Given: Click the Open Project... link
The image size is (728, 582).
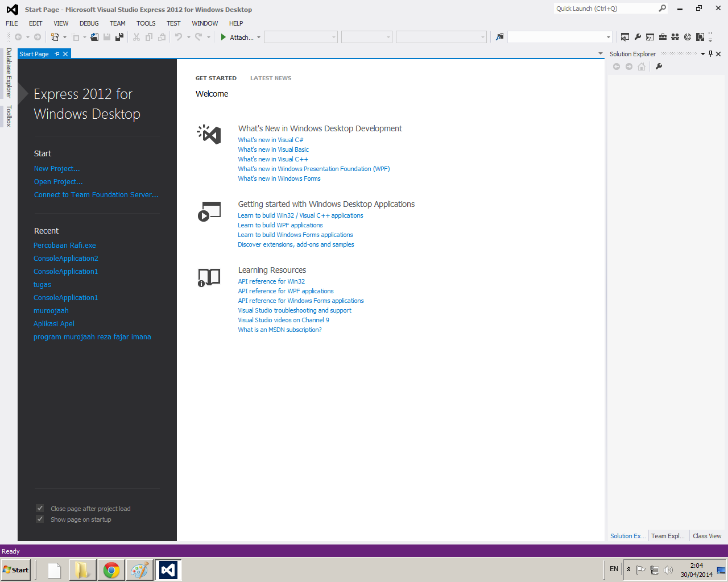Looking at the screenshot, I should point(58,182).
